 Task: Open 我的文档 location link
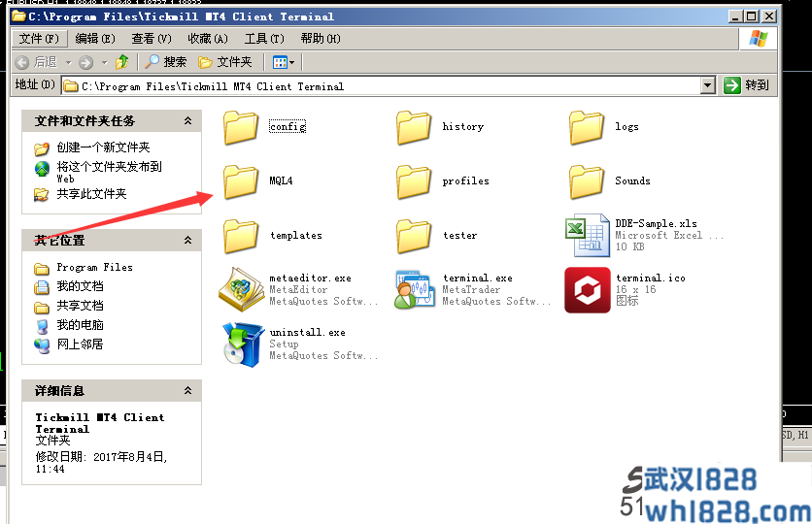pyautogui.click(x=80, y=286)
